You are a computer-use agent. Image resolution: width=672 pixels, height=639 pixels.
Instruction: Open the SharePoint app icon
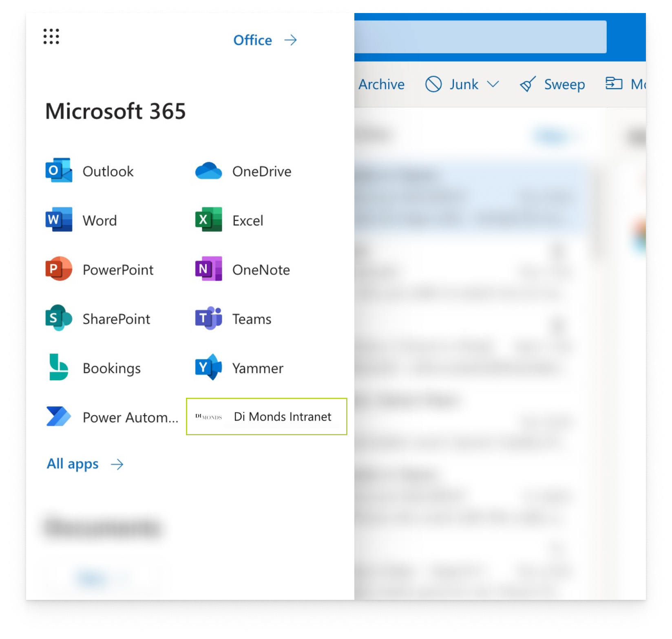point(59,317)
